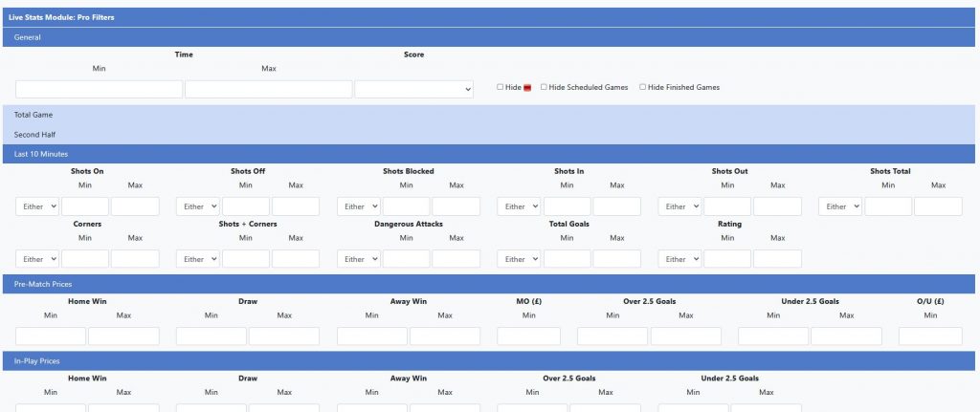Viewport: 980px width, 412px height.
Task: Select the General section header
Action: point(28,37)
